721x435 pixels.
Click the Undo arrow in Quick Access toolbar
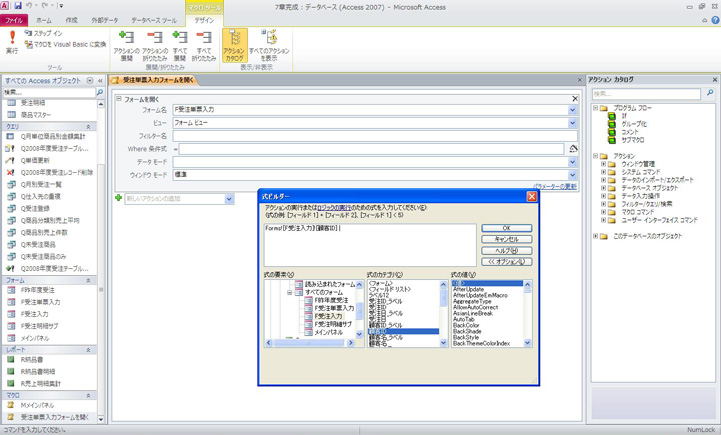click(29, 6)
